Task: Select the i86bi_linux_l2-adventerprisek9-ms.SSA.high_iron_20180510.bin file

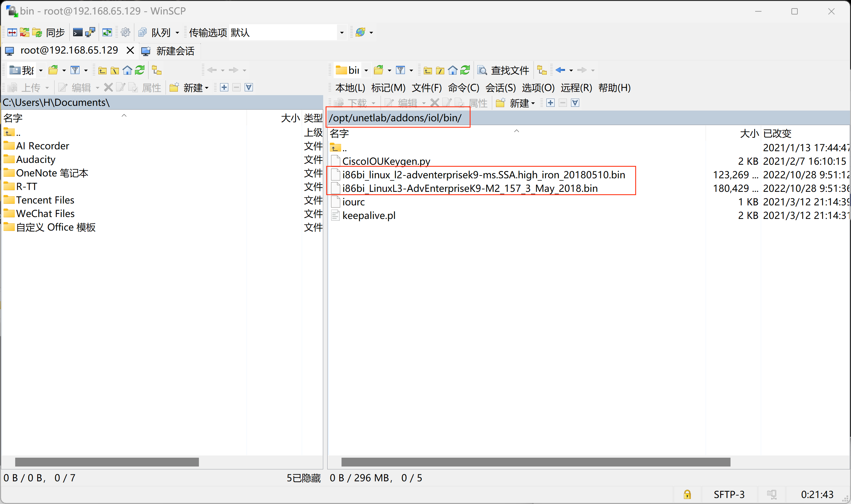Action: click(484, 175)
